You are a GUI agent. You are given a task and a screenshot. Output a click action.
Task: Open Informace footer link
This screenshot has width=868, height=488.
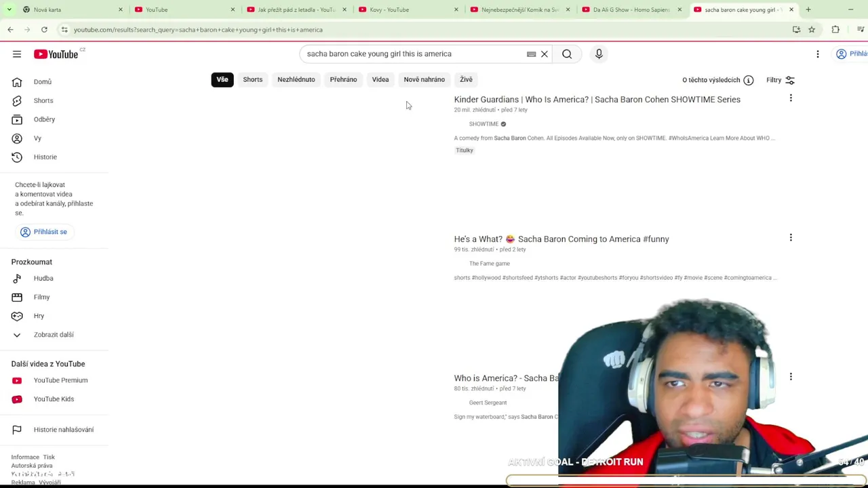coord(25,457)
